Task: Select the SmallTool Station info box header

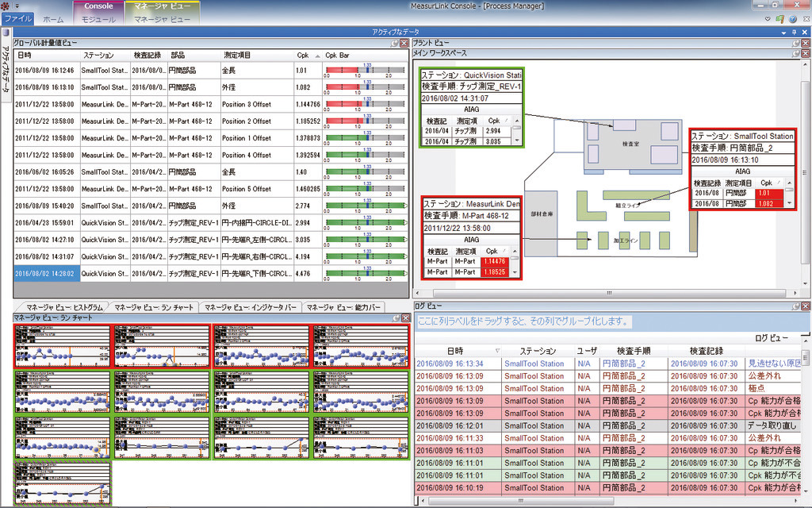Action: click(x=742, y=137)
